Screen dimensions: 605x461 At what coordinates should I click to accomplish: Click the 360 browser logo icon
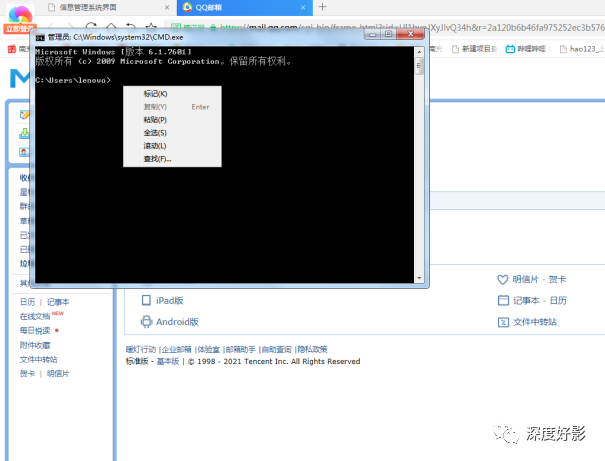coord(20,14)
